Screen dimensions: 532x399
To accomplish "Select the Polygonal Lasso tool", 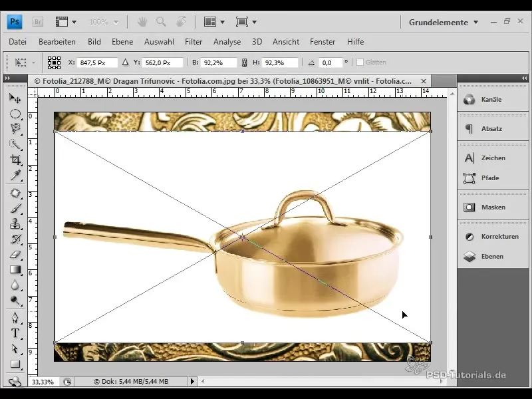I will point(15,128).
